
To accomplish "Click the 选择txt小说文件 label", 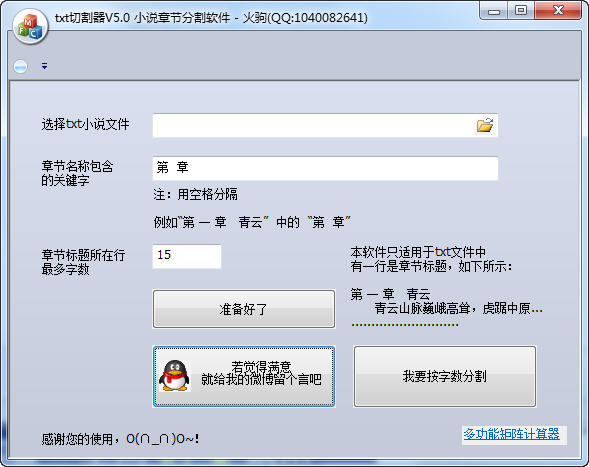I will pyautogui.click(x=85, y=124).
